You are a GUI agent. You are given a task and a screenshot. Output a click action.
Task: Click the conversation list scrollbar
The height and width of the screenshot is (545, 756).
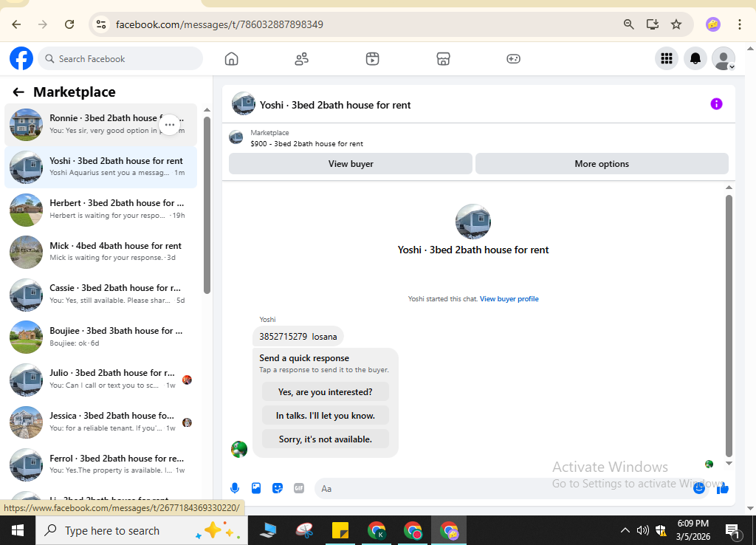point(207,205)
